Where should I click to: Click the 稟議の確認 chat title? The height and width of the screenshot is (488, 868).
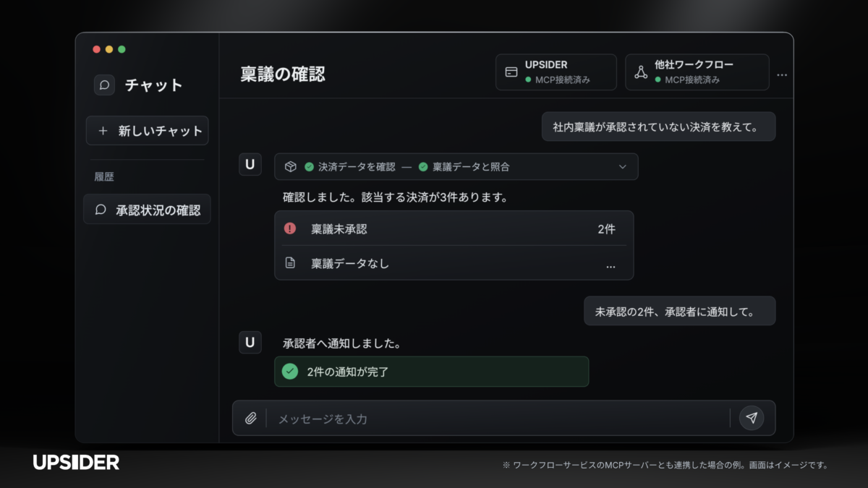[x=283, y=74]
